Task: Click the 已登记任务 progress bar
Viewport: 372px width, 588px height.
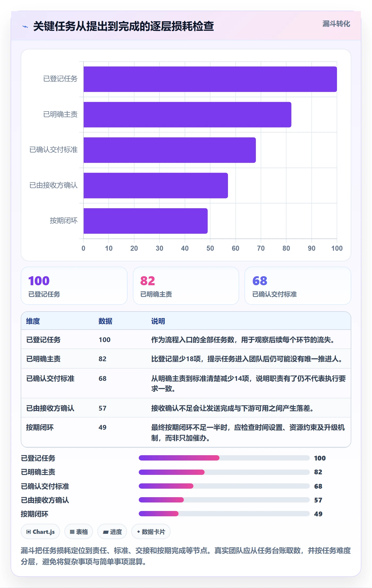Action: coord(224,458)
